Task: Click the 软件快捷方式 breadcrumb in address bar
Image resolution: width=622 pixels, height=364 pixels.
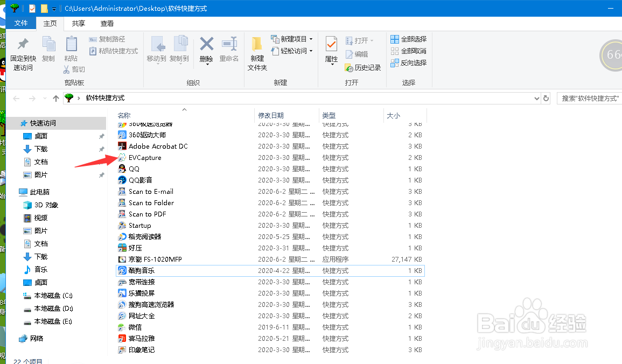Action: [x=105, y=98]
